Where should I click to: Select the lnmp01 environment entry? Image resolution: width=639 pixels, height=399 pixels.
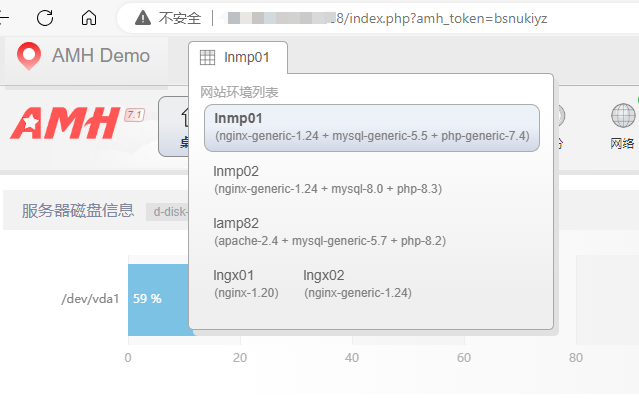[372, 128]
